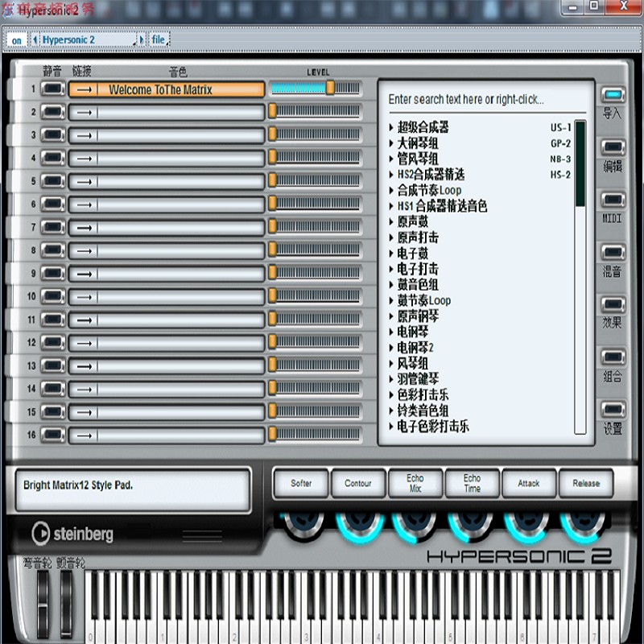
Task: Click the Softer label button
Action: (x=301, y=484)
